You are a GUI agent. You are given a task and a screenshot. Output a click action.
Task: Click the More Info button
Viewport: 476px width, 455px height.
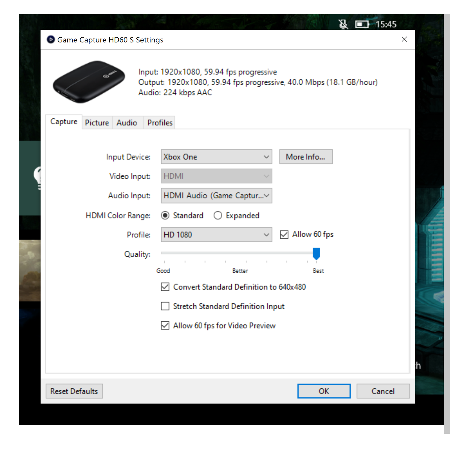click(x=306, y=157)
